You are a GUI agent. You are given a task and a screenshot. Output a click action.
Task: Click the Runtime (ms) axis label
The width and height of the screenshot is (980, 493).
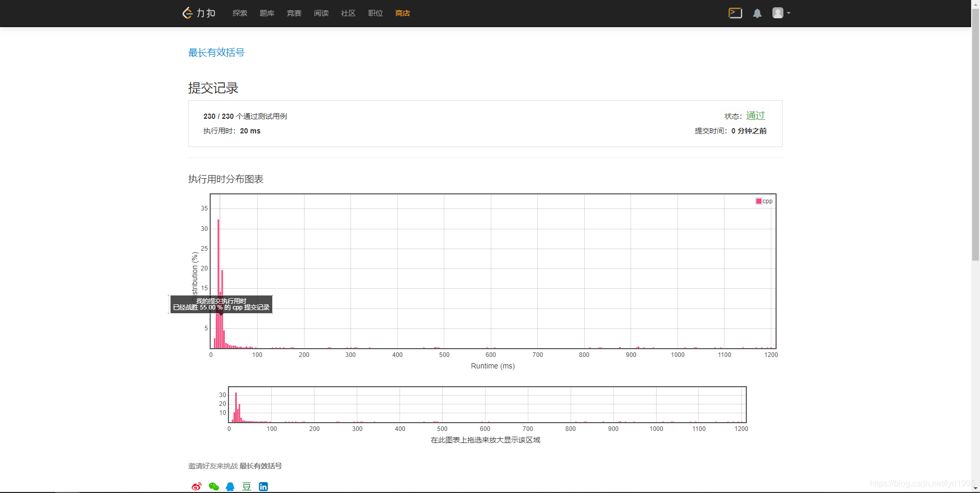tap(493, 366)
